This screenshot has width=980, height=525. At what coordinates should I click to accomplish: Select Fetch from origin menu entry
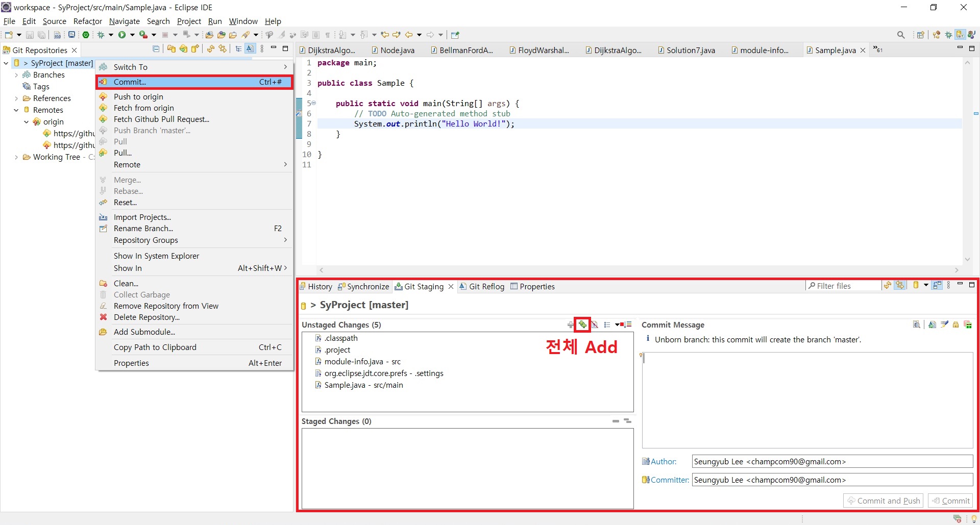(x=194, y=108)
